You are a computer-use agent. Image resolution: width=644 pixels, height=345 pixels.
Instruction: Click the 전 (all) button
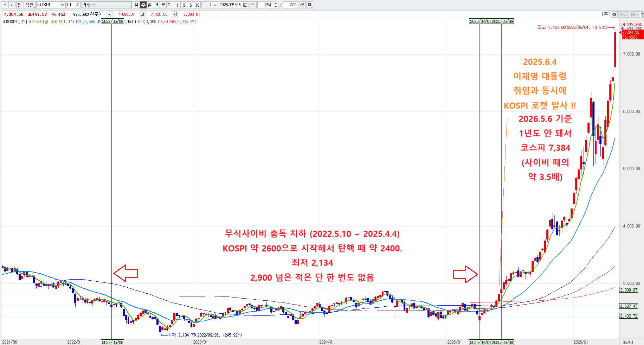point(19,5)
